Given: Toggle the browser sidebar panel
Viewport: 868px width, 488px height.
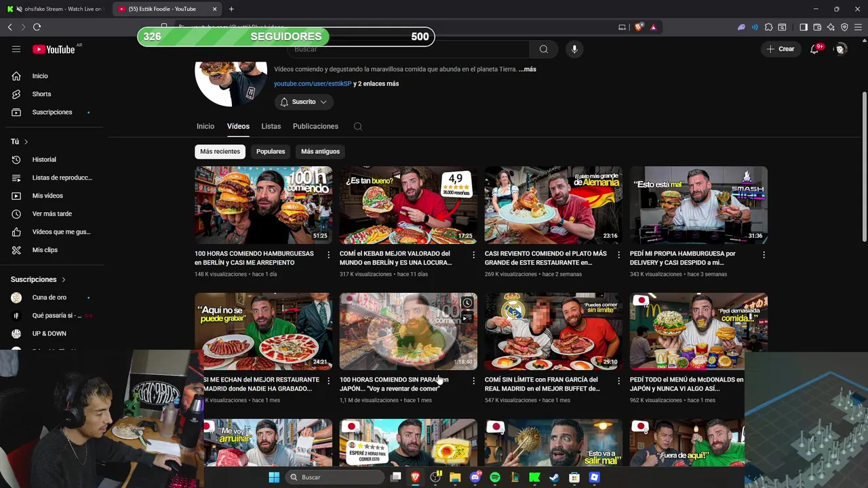Looking at the screenshot, I should [804, 27].
